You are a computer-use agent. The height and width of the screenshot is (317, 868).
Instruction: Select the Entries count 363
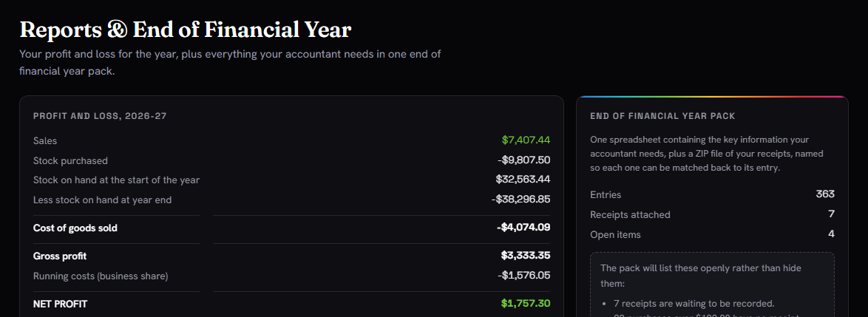click(x=825, y=194)
